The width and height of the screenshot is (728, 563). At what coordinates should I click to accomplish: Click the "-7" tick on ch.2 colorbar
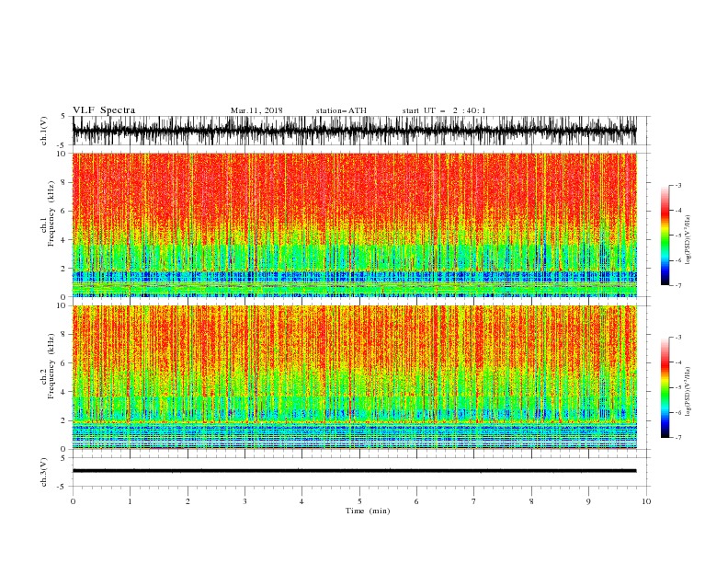[x=678, y=438]
